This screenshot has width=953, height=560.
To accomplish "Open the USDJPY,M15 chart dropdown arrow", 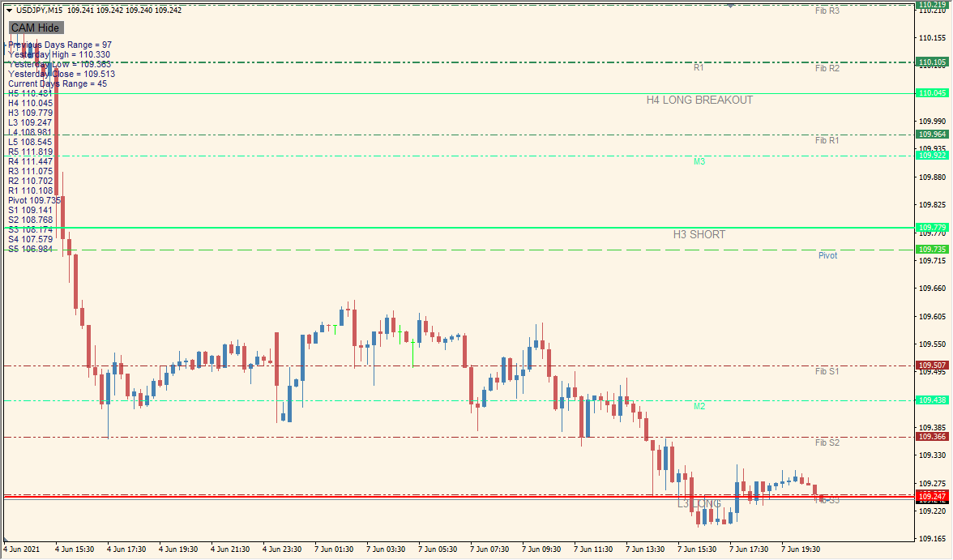I will 9,11.
